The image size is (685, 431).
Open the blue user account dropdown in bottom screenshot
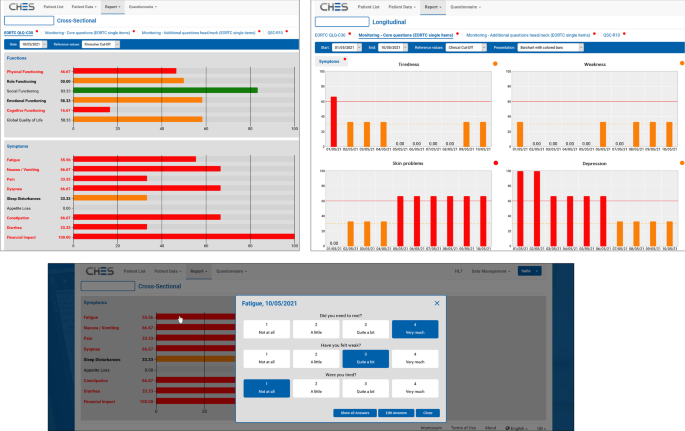[529, 271]
